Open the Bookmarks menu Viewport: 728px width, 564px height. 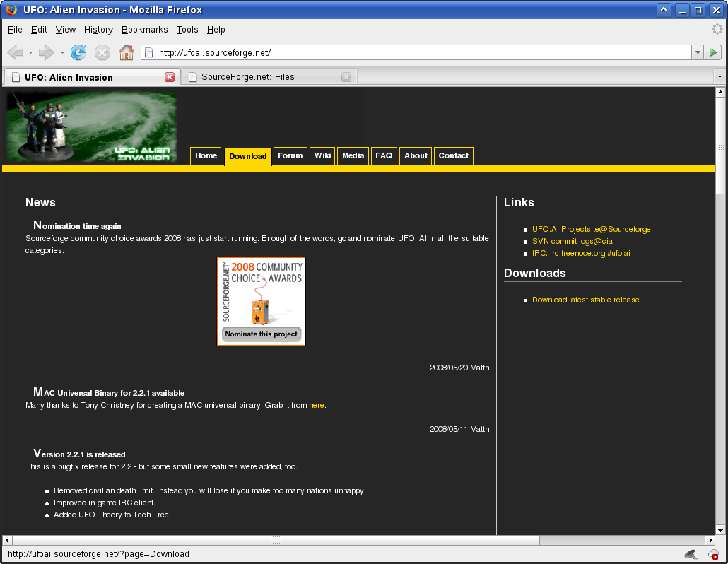pyautogui.click(x=144, y=29)
